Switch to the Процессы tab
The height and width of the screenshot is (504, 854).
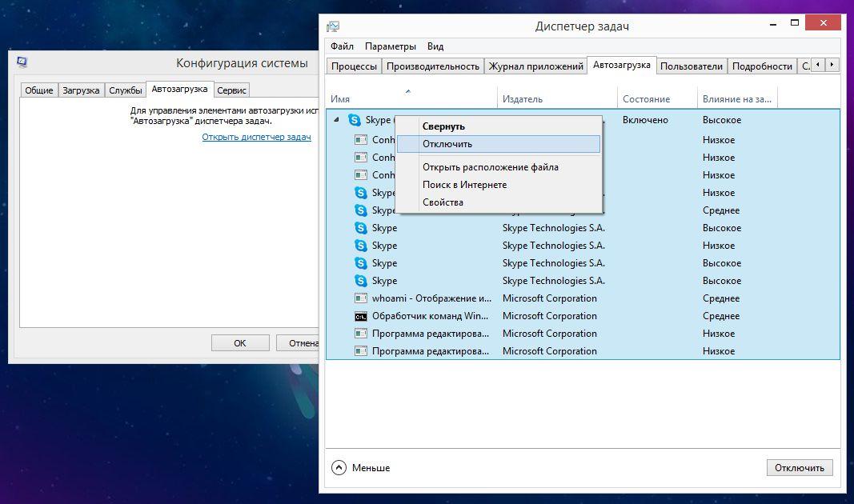coord(354,66)
